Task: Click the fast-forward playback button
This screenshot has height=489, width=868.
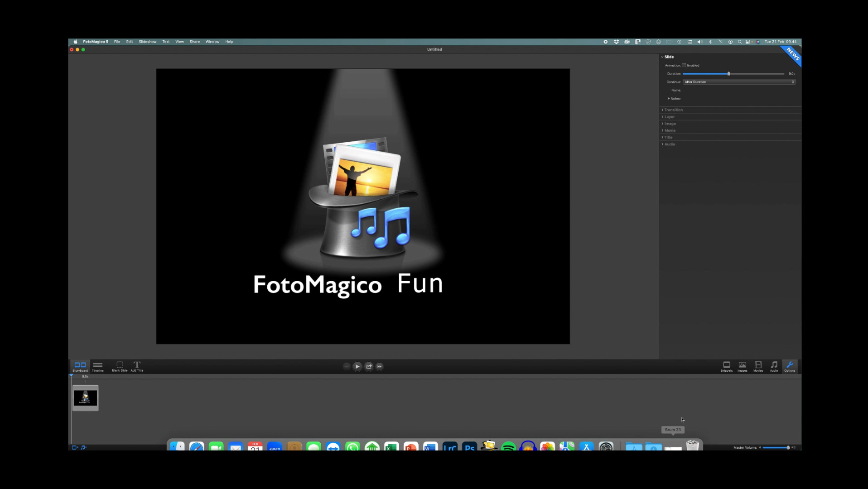Action: tap(380, 366)
